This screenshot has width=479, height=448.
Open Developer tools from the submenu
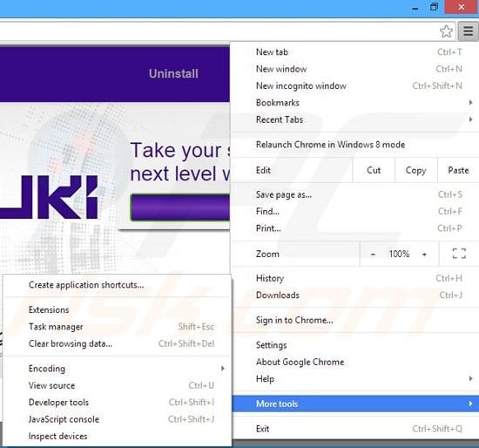point(118,403)
